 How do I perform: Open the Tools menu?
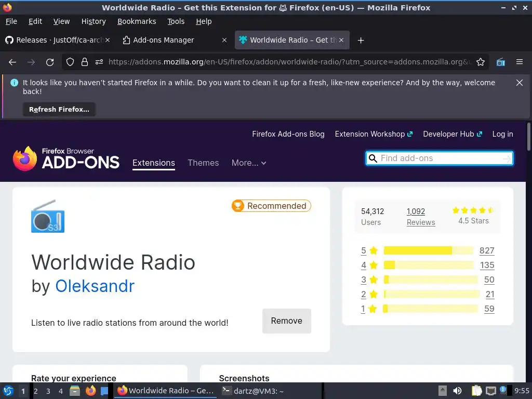[176, 21]
